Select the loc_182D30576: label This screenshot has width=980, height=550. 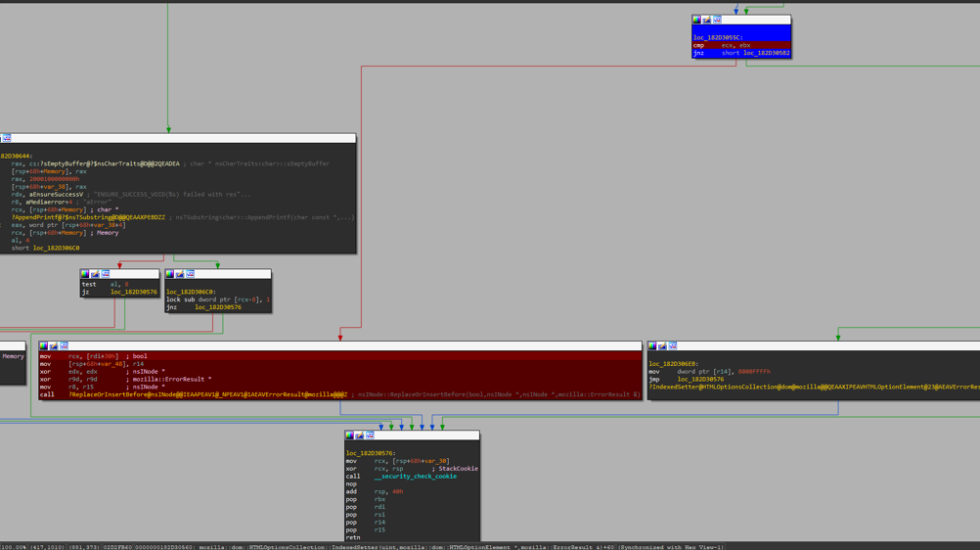click(371, 454)
